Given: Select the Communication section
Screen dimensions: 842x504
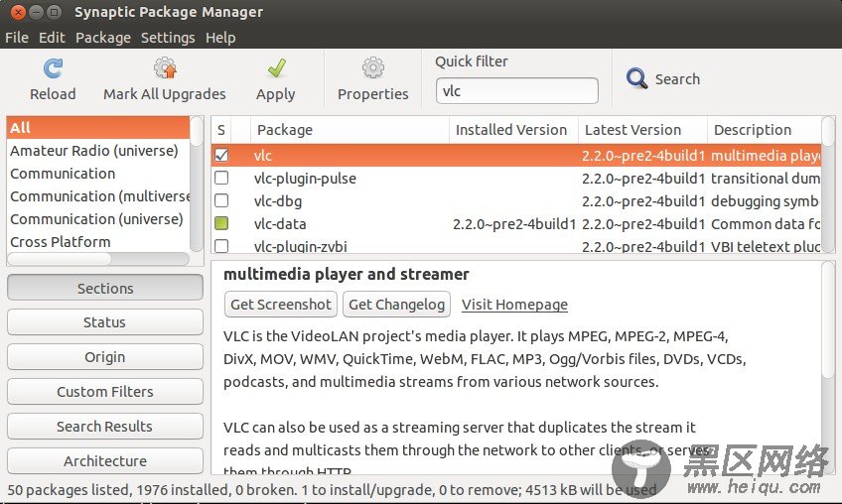Looking at the screenshot, I should pos(98,174).
